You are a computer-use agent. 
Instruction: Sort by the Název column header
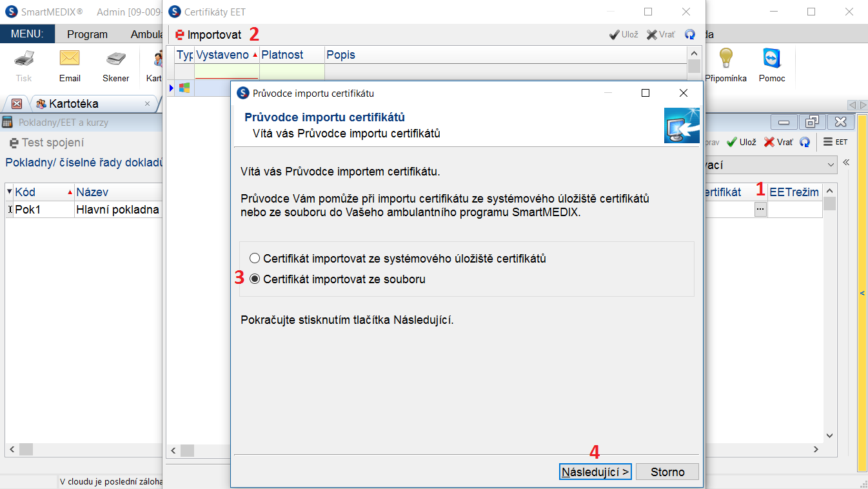click(118, 192)
